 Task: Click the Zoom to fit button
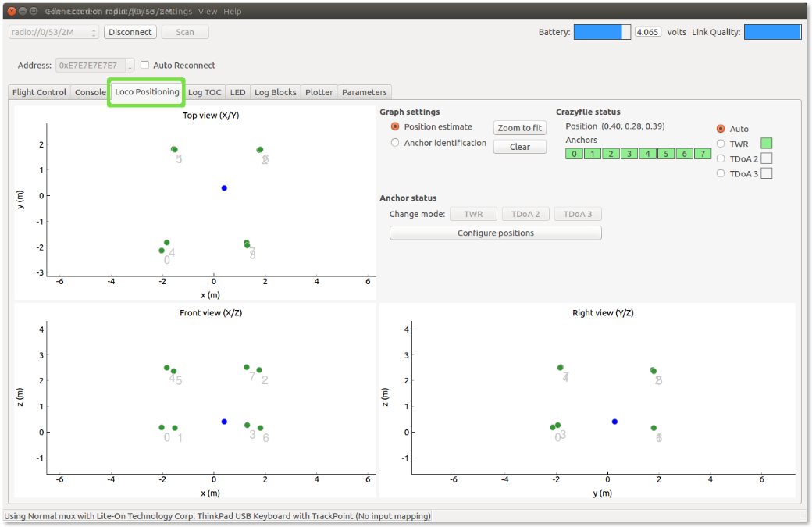pos(519,128)
